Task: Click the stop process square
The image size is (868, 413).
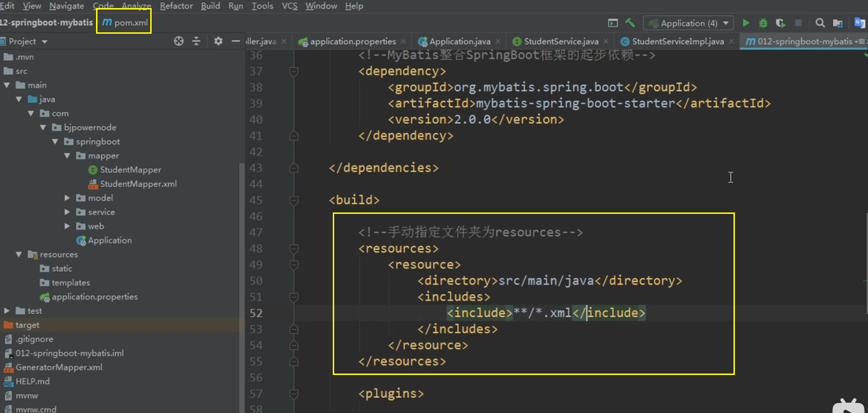Action: [799, 23]
